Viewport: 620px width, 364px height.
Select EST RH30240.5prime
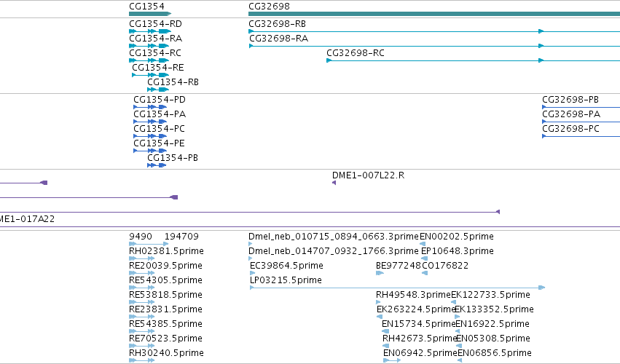pyautogui.click(x=166, y=353)
